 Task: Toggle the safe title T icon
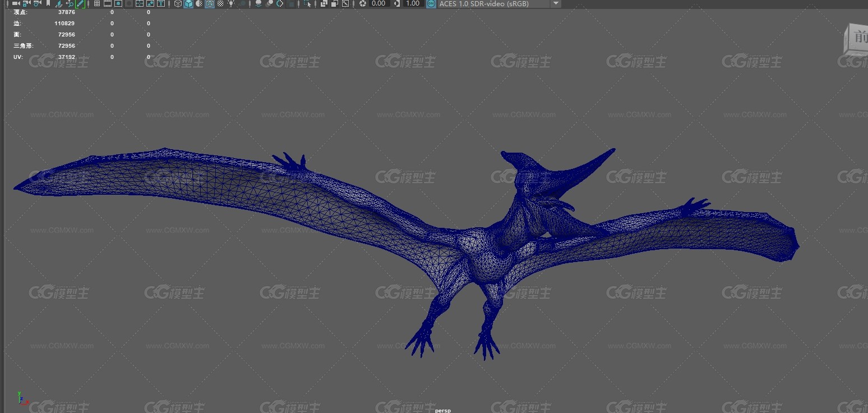coord(161,3)
